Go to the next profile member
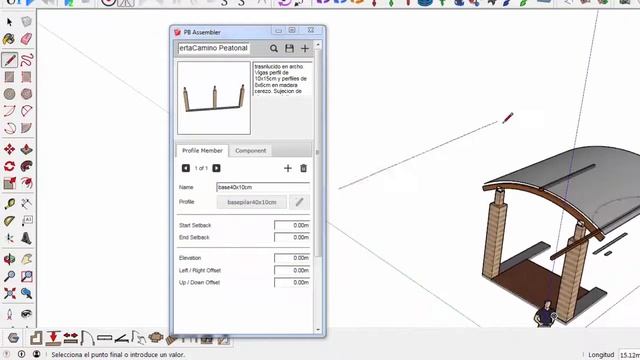Image resolution: width=640 pixels, height=360 pixels. (216, 168)
